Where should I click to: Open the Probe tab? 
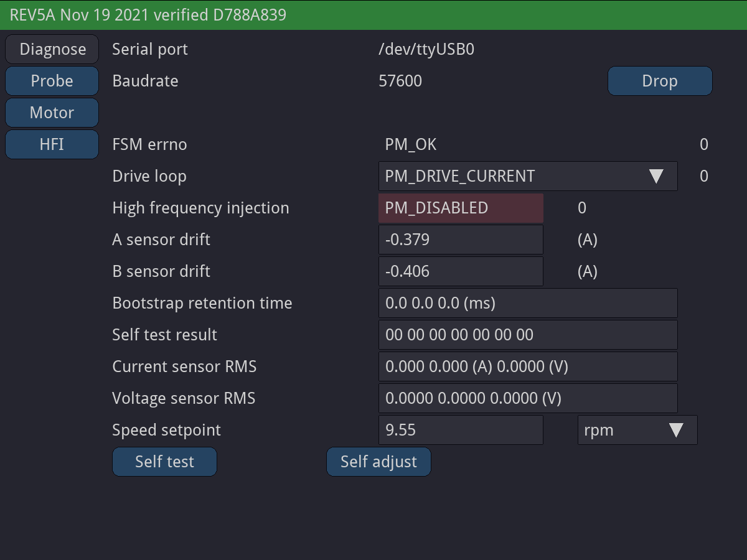[x=52, y=81]
